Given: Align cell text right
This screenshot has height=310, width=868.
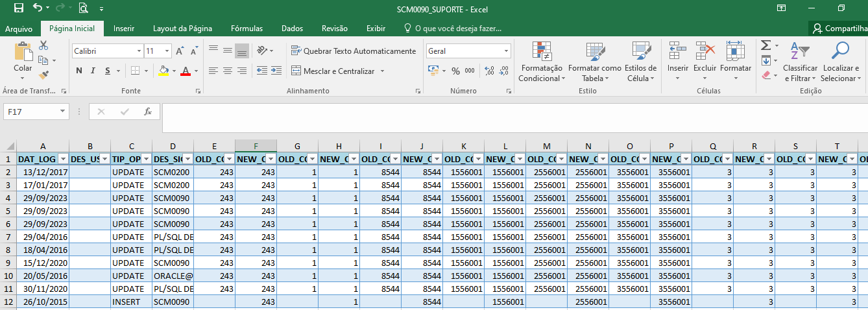Looking at the screenshot, I should coord(242,71).
